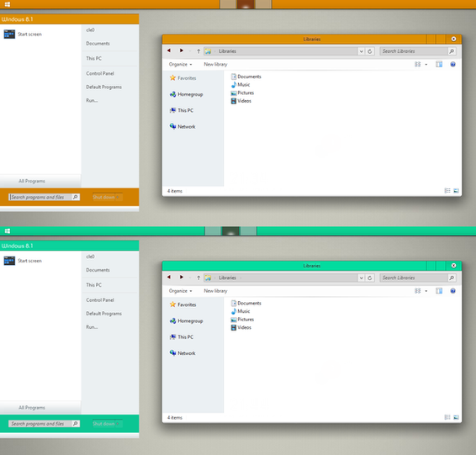This screenshot has height=455, width=476.
Task: Click New library in the green Libraries window
Action: [x=215, y=291]
